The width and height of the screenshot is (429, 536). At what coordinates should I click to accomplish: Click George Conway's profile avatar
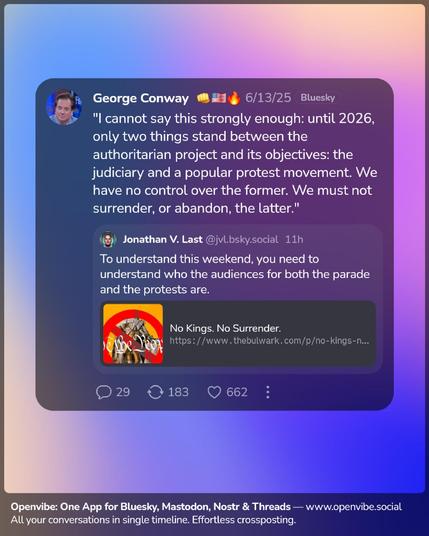pos(64,107)
